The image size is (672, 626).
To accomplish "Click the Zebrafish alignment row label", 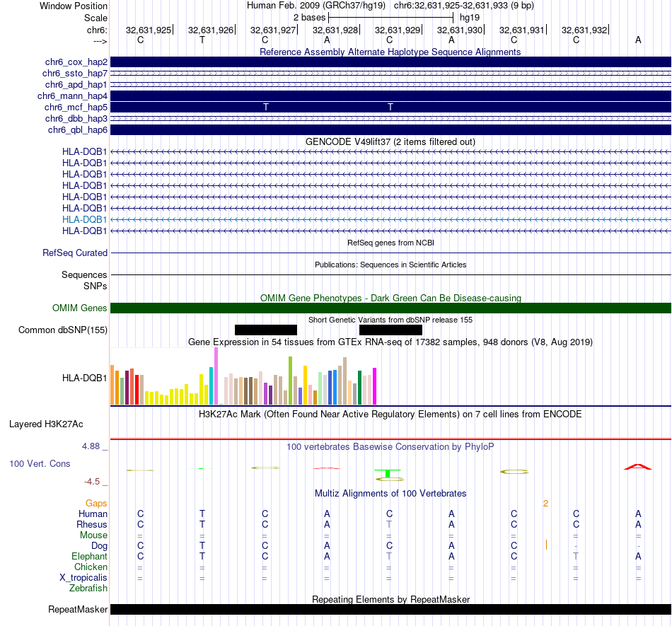I will [88, 589].
